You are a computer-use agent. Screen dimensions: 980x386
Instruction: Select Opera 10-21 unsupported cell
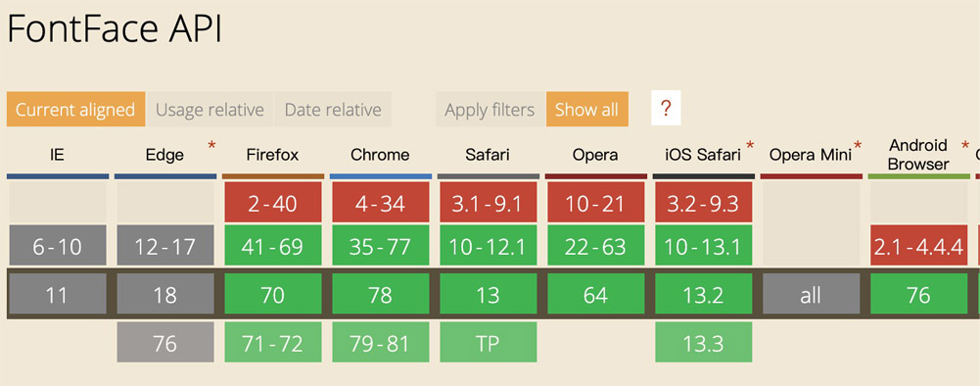[x=595, y=203]
